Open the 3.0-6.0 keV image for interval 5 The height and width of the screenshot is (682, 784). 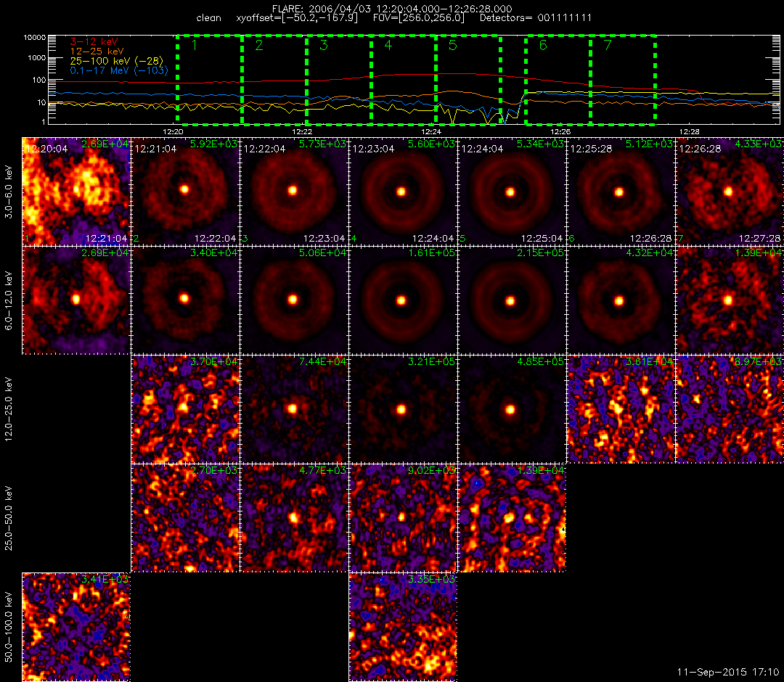512,192
